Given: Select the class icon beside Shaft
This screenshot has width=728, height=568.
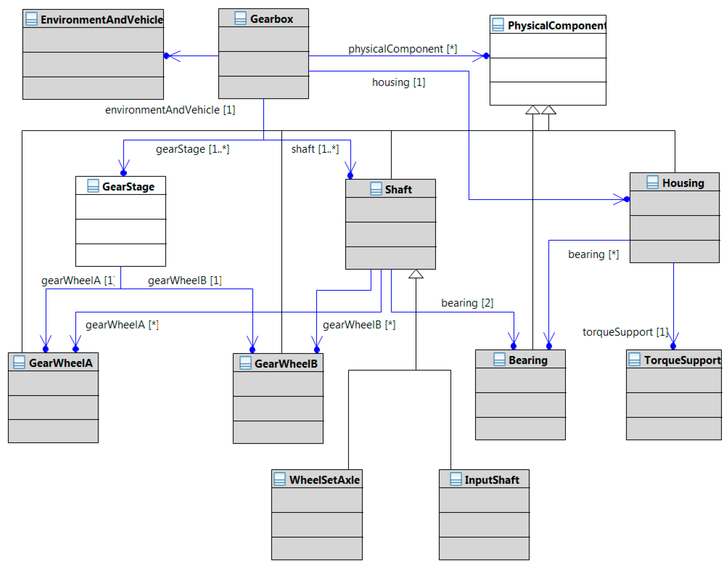Looking at the screenshot, I should (376, 189).
